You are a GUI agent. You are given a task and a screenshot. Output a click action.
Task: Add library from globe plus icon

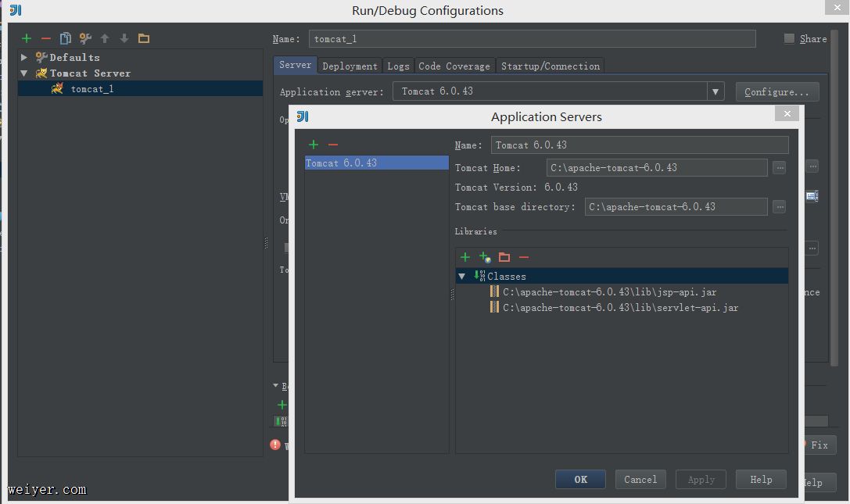485,257
